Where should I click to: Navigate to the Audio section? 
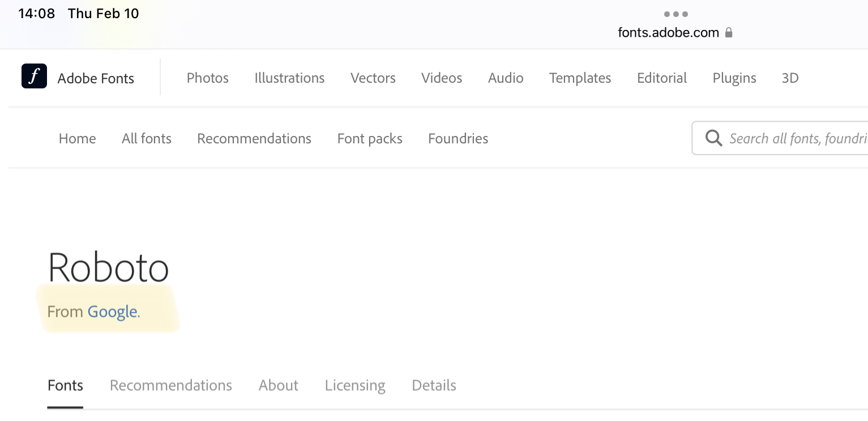[506, 78]
